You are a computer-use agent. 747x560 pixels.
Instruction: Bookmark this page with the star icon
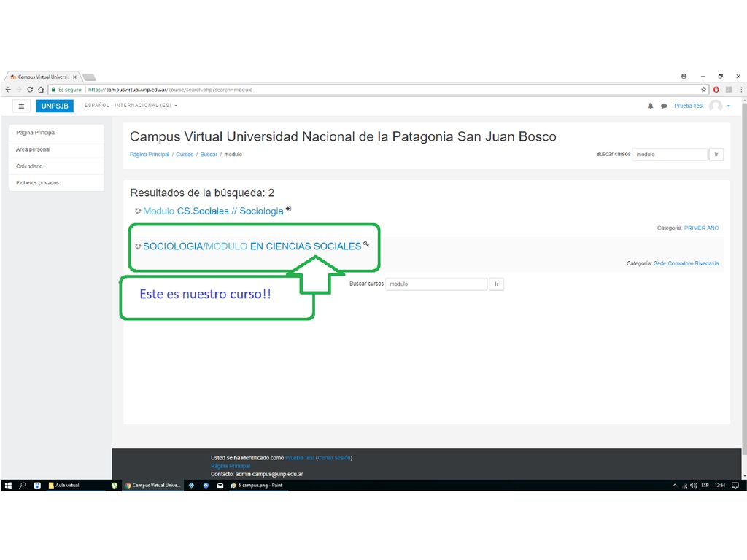pyautogui.click(x=704, y=90)
